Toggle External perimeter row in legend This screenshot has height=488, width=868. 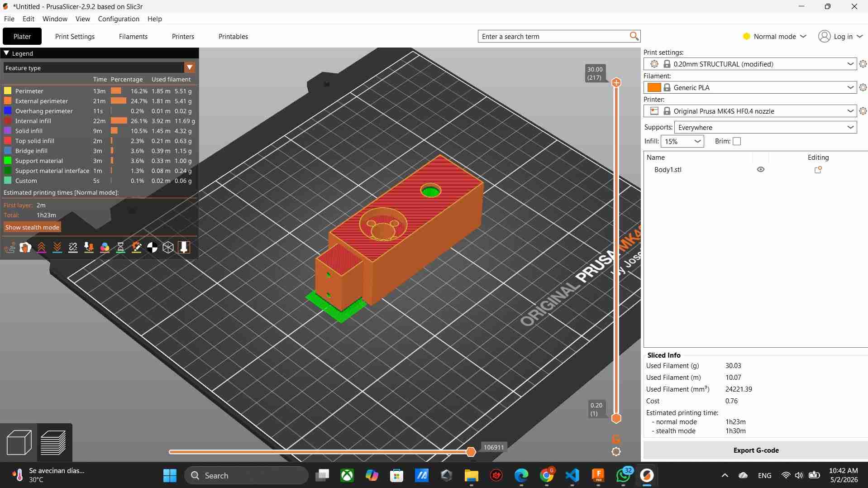(x=99, y=101)
